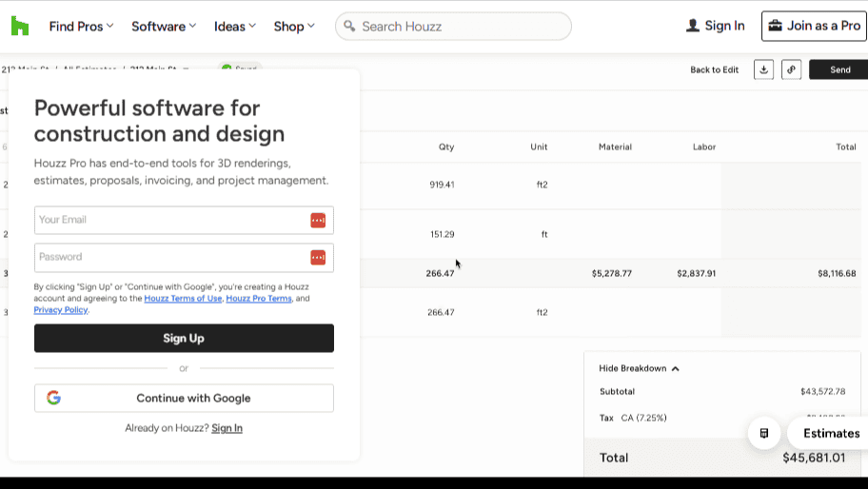
Task: Click the $2,837.91 labor value
Action: [697, 273]
